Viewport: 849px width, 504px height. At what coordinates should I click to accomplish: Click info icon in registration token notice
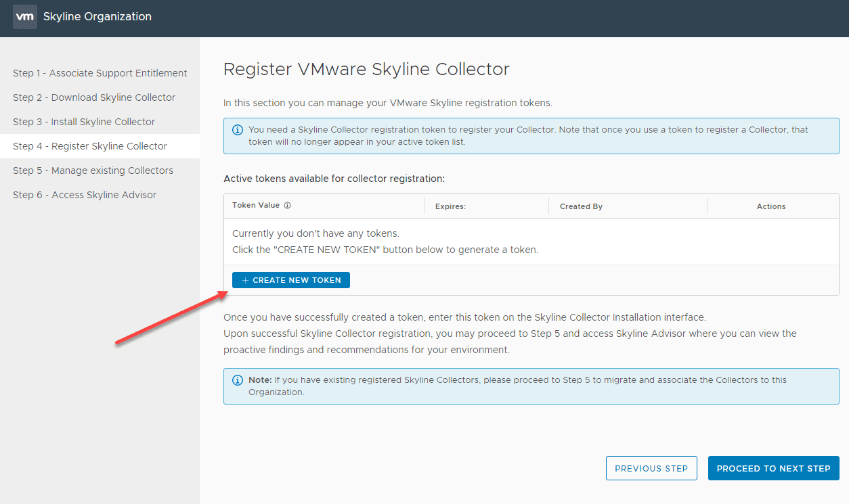click(238, 129)
